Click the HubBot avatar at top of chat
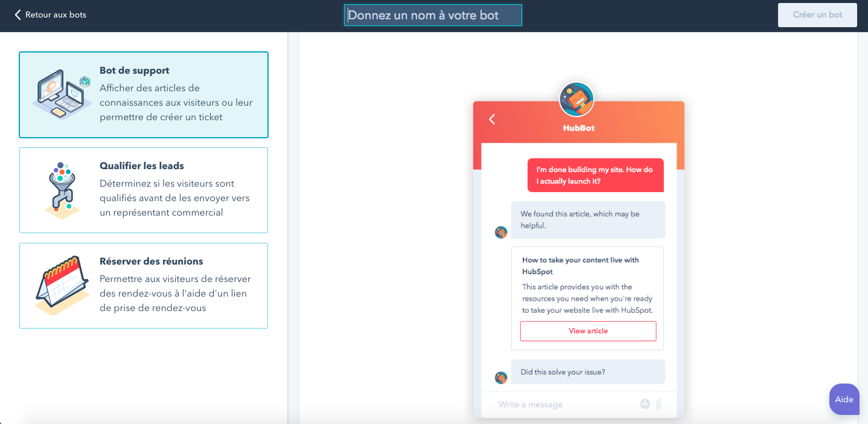868x424 pixels. tap(576, 100)
